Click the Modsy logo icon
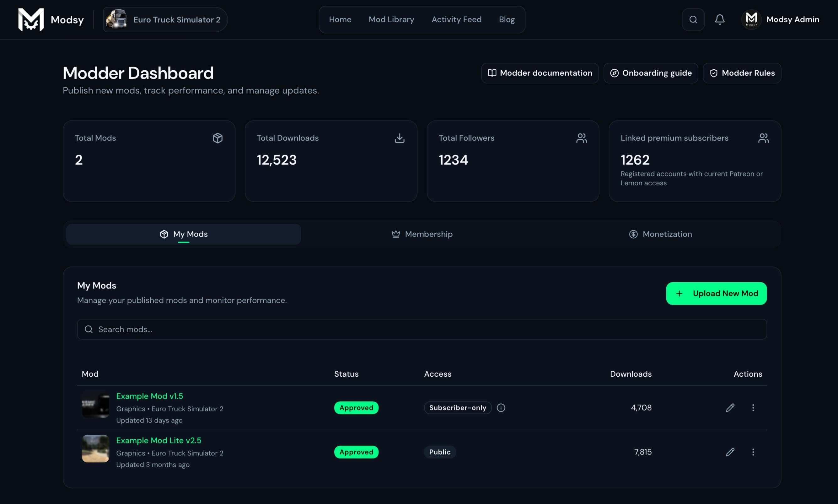The image size is (838, 504). coord(31,19)
